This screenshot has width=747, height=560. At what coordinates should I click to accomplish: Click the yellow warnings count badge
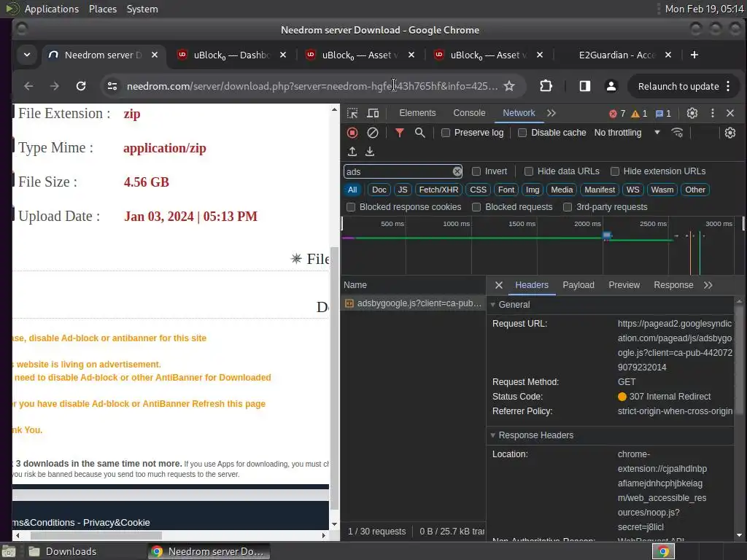point(639,113)
